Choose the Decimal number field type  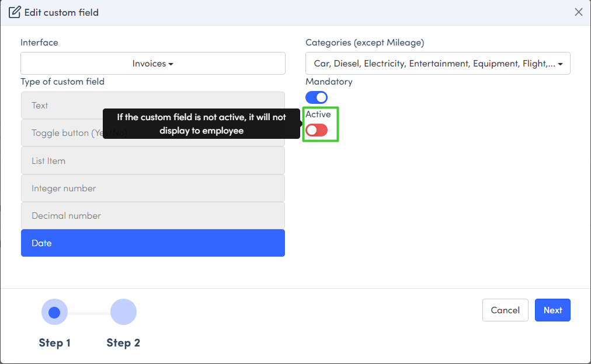[152, 216]
